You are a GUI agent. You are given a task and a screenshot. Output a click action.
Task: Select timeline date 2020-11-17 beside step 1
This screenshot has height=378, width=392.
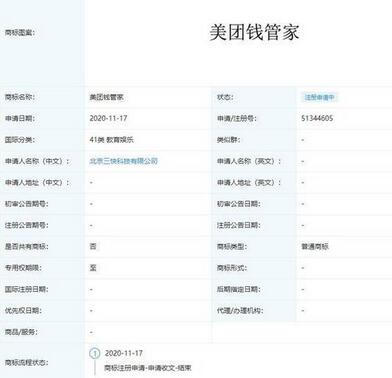124,353
